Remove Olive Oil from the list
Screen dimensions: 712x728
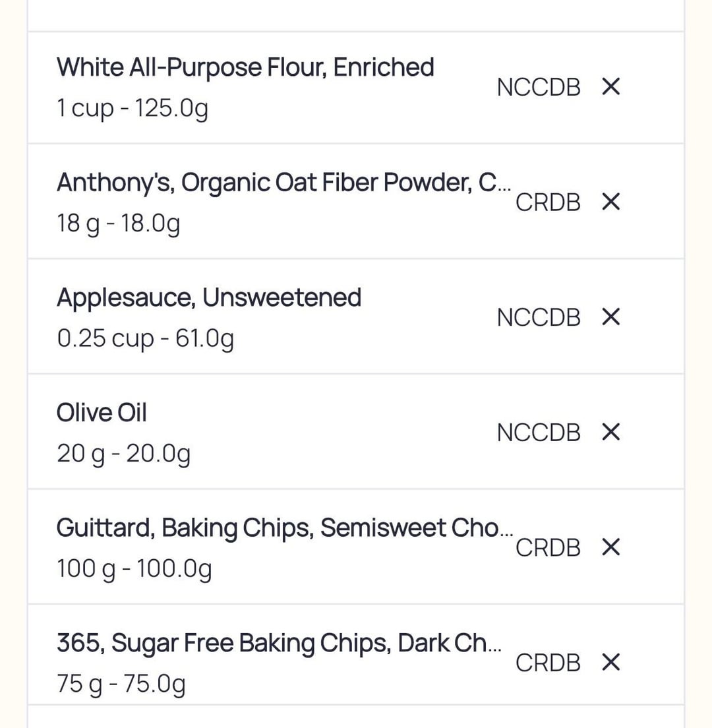tap(611, 433)
